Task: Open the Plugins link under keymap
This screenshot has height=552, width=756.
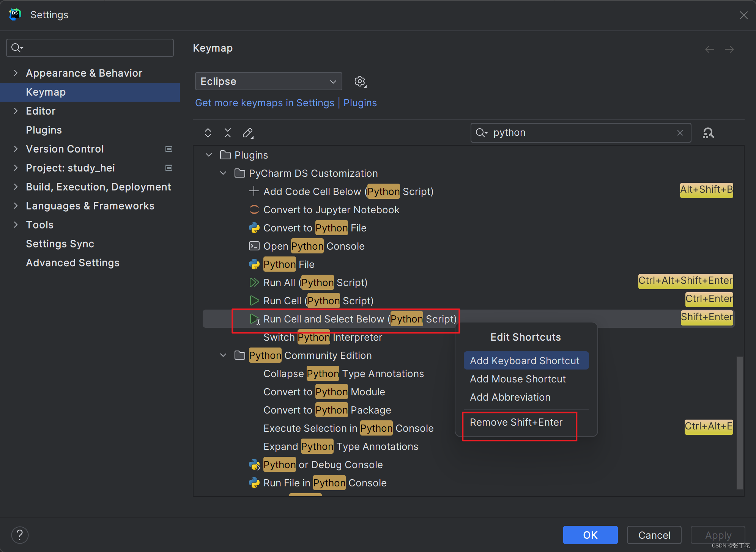Action: pyautogui.click(x=360, y=103)
